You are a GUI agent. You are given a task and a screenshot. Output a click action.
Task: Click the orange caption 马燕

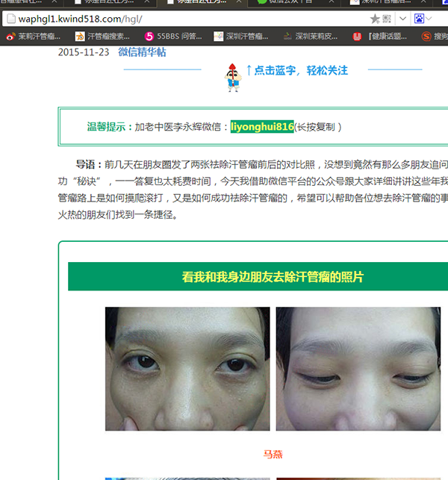coord(273,454)
